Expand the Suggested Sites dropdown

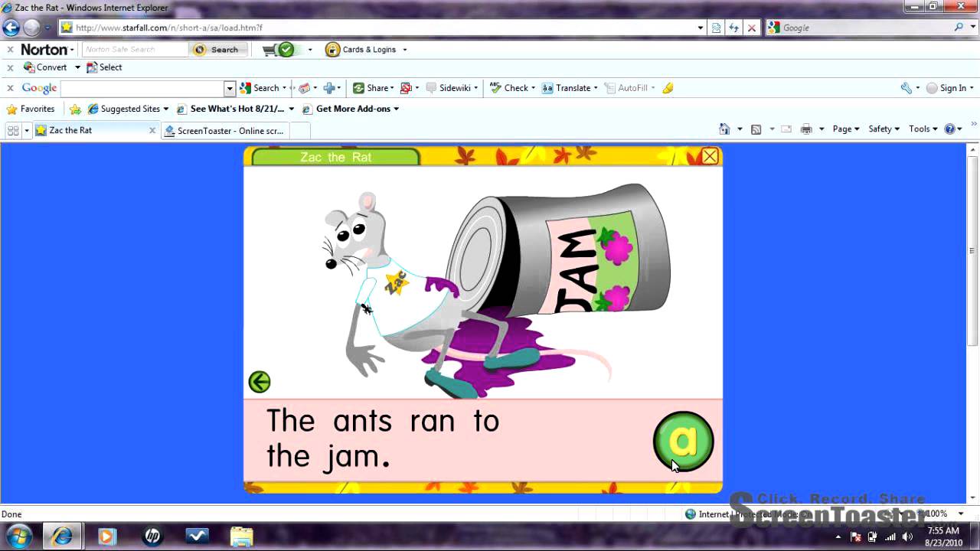pyautogui.click(x=165, y=109)
